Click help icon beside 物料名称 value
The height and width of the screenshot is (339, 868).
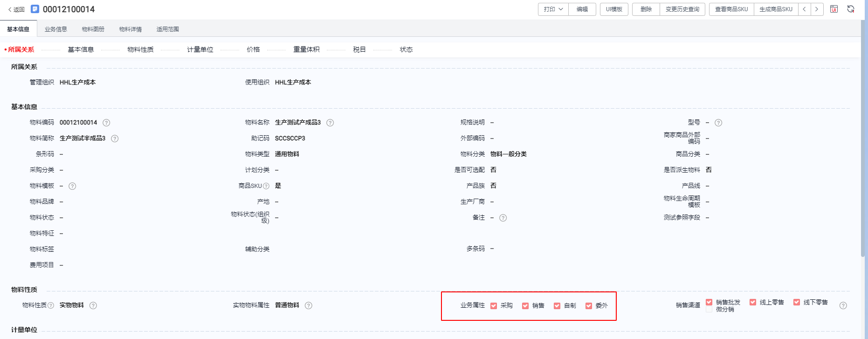coord(330,123)
